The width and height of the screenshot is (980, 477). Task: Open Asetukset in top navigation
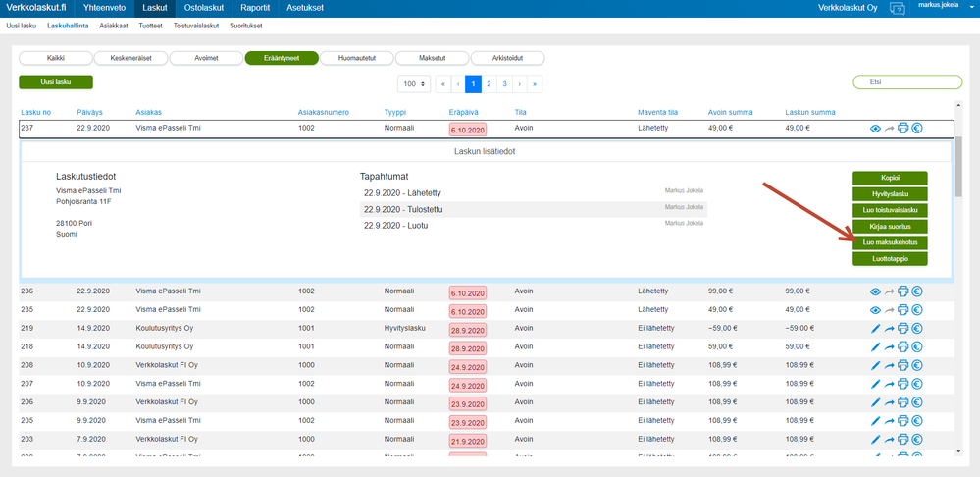(x=305, y=8)
